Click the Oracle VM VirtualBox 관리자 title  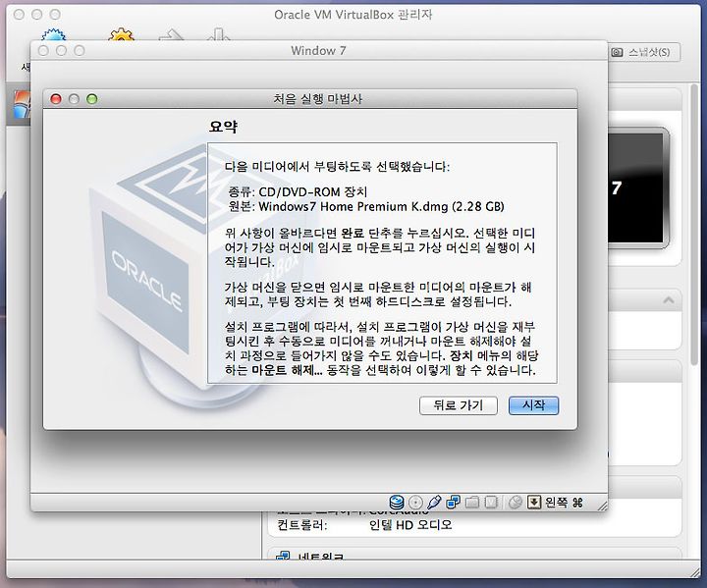coord(353,15)
